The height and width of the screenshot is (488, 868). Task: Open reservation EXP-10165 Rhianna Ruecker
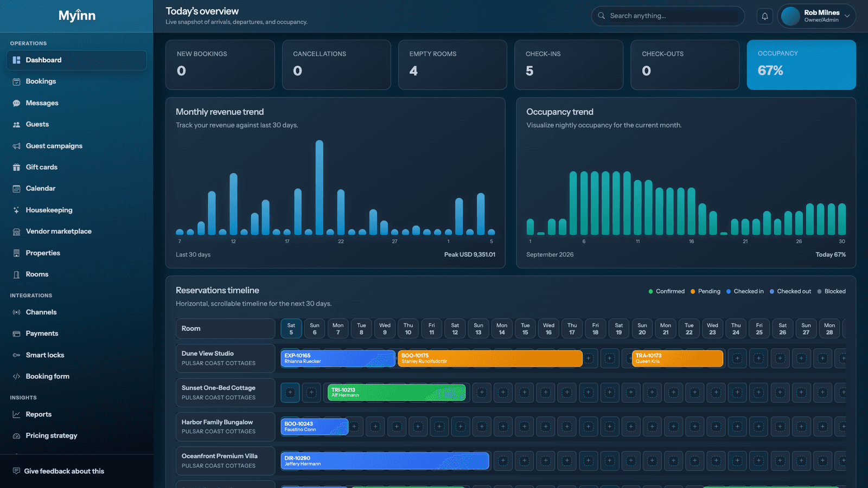click(338, 358)
